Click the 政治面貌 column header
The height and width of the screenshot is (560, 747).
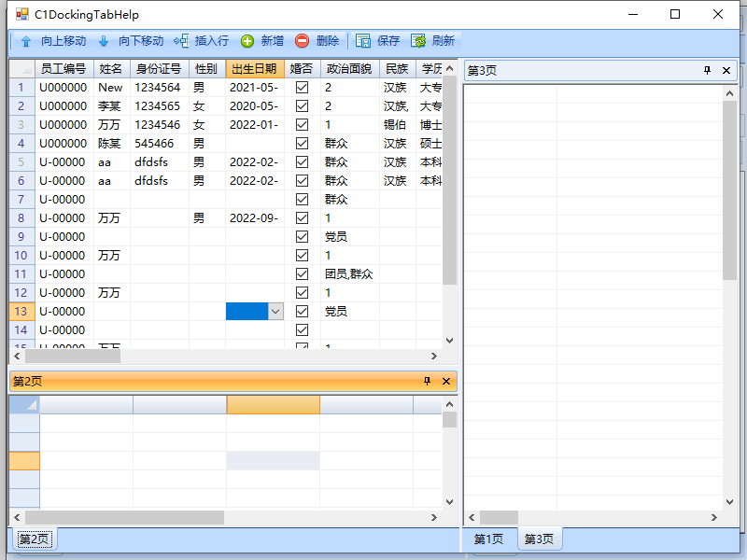pos(350,69)
